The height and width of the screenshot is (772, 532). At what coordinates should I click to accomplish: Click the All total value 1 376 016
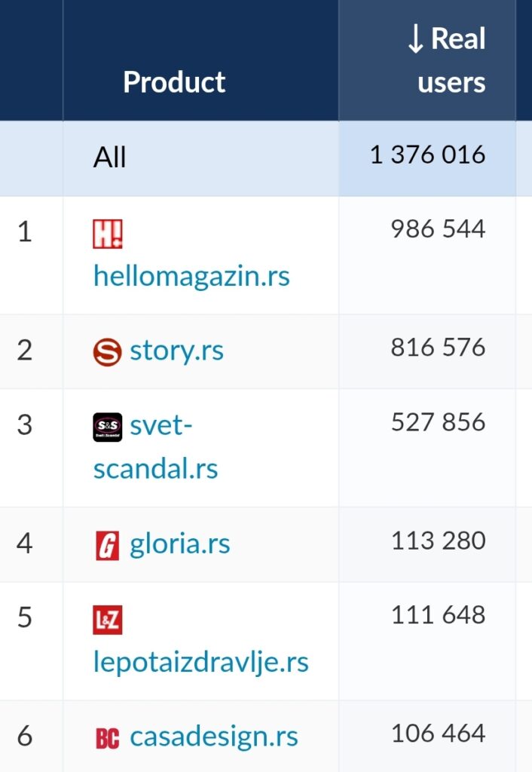click(x=427, y=155)
